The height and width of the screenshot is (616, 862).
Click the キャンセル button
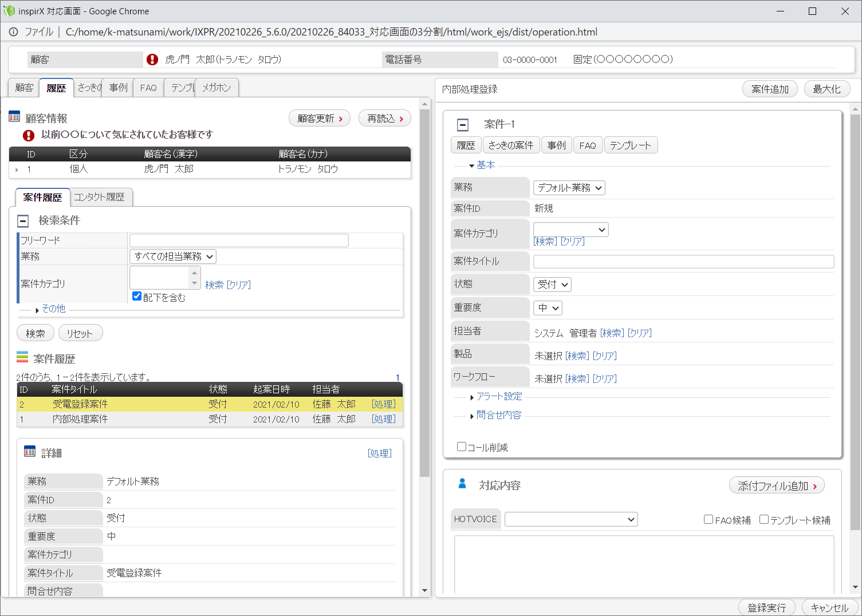[x=830, y=607]
